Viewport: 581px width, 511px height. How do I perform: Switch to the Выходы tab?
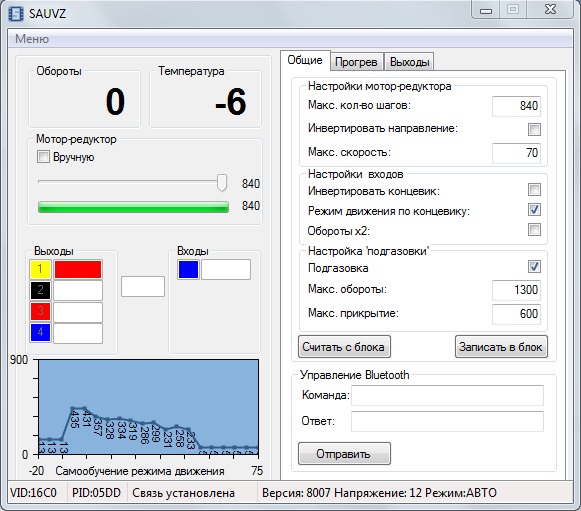coord(409,62)
